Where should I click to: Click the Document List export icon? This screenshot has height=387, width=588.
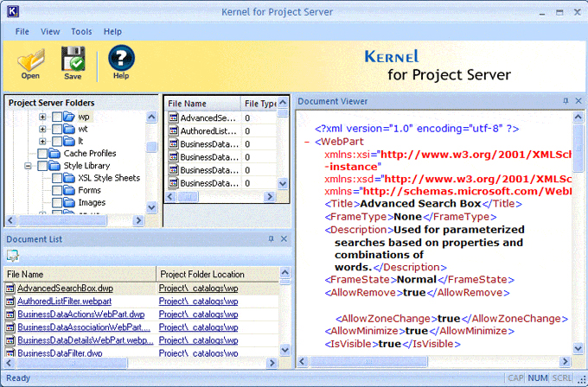(13, 256)
